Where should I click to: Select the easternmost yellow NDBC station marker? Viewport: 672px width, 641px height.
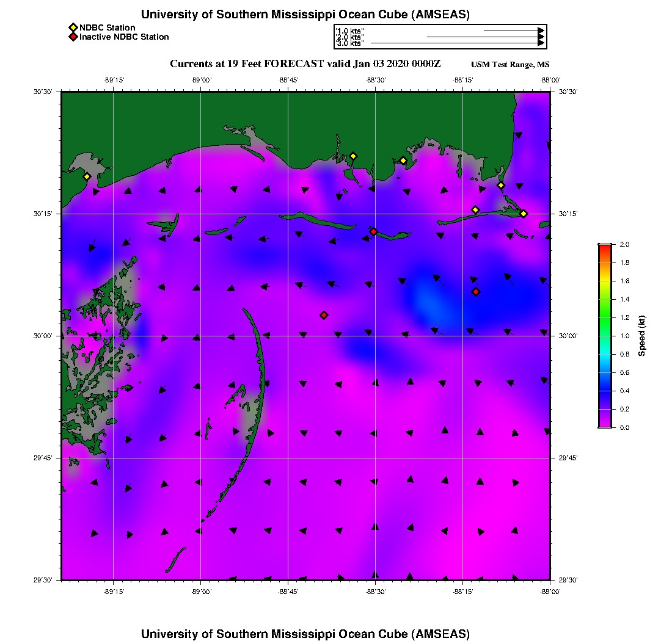(x=524, y=214)
